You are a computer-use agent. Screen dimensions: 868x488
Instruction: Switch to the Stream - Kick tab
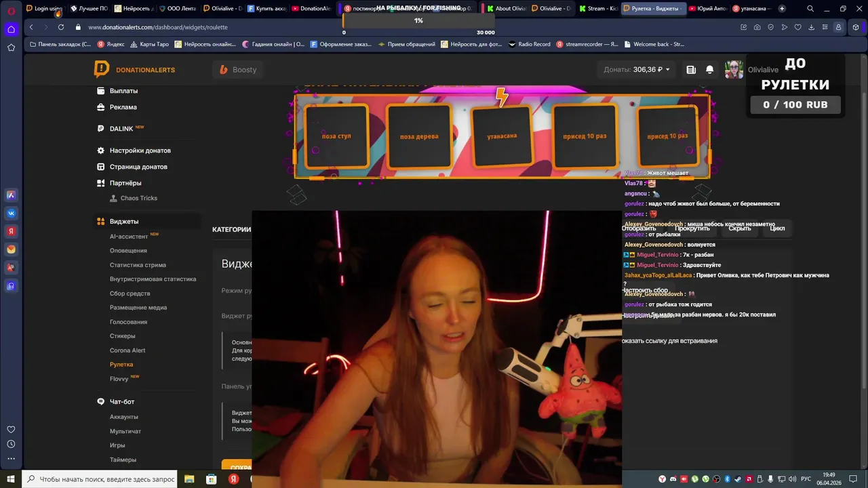click(x=597, y=9)
